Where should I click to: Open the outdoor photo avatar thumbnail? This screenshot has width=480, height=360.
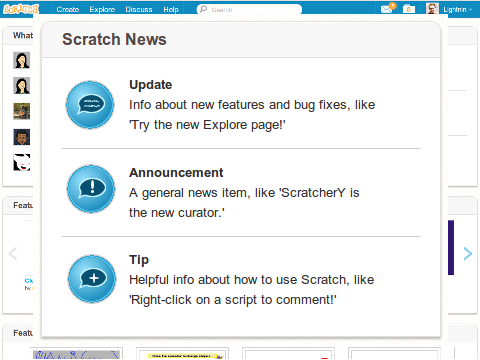(22, 111)
